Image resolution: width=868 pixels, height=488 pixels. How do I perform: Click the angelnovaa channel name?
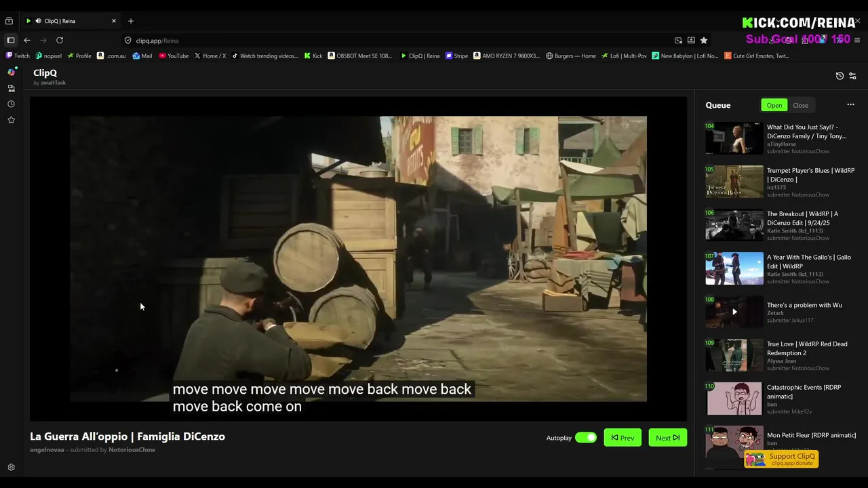[47, 450]
